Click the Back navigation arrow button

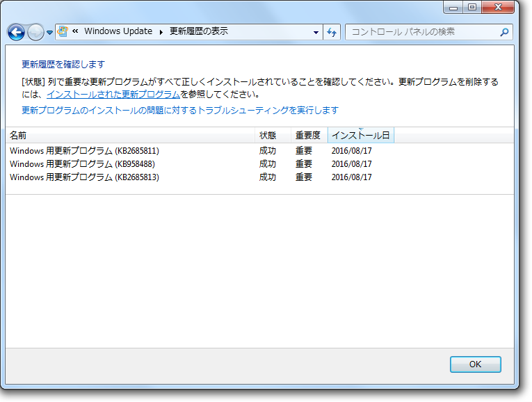pos(16,32)
